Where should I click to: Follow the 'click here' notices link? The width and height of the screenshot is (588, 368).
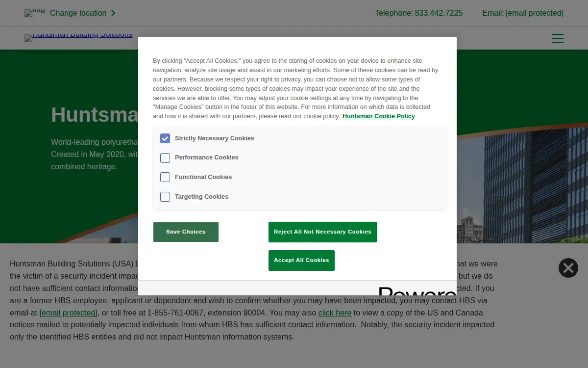335,313
